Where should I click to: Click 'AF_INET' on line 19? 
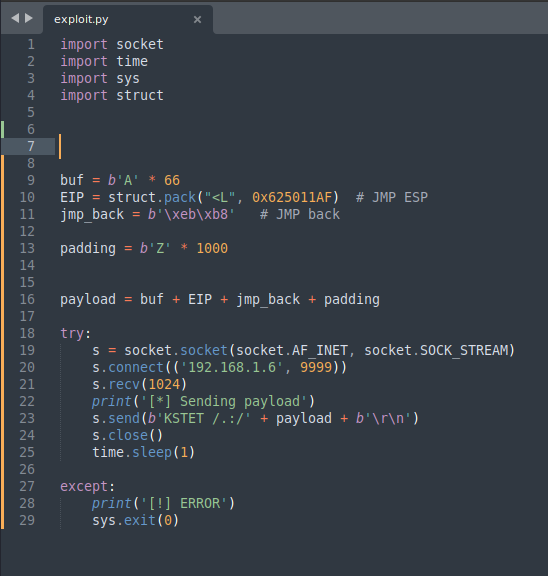coord(320,350)
